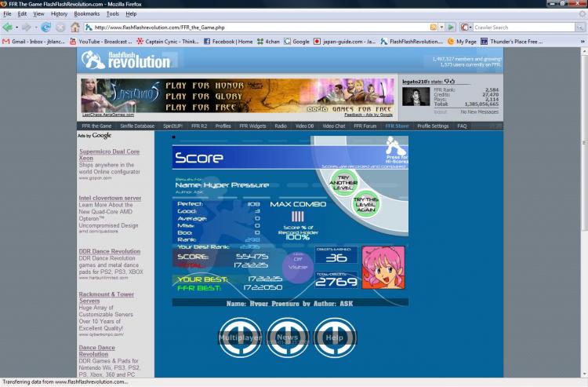The width and height of the screenshot is (588, 387).
Task: Click the Firefox Back arrow button
Action: click(x=7, y=27)
